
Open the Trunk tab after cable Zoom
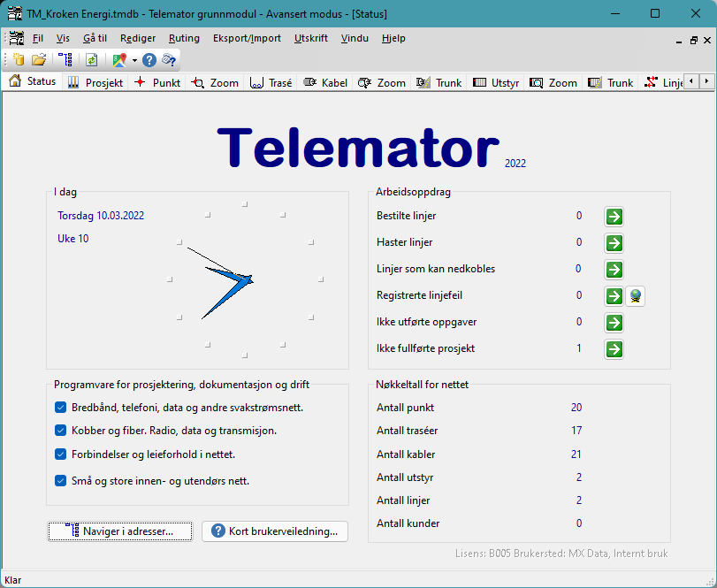[439, 83]
